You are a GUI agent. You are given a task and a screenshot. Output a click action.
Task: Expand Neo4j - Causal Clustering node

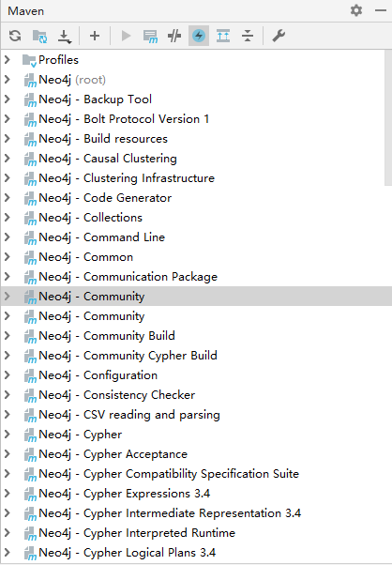tap(8, 159)
